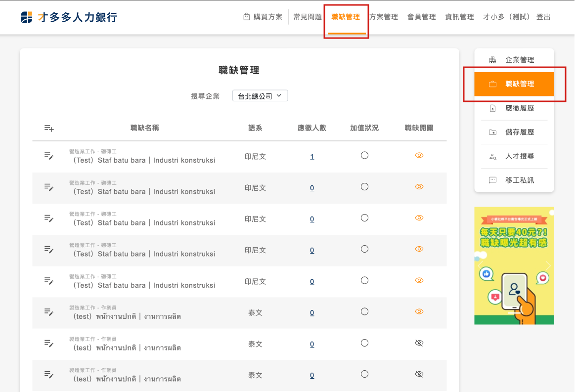Click the add new job list icon
This screenshot has width=575, height=392.
click(49, 128)
